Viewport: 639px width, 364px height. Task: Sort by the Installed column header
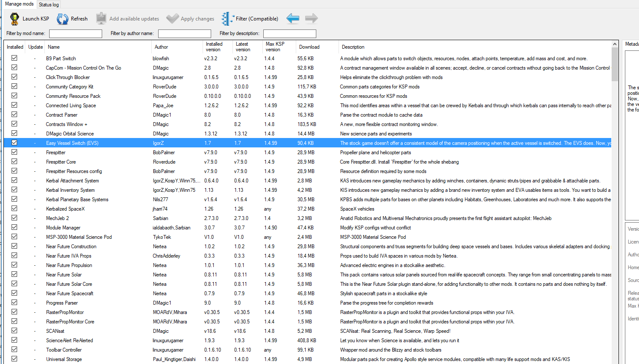click(x=15, y=47)
